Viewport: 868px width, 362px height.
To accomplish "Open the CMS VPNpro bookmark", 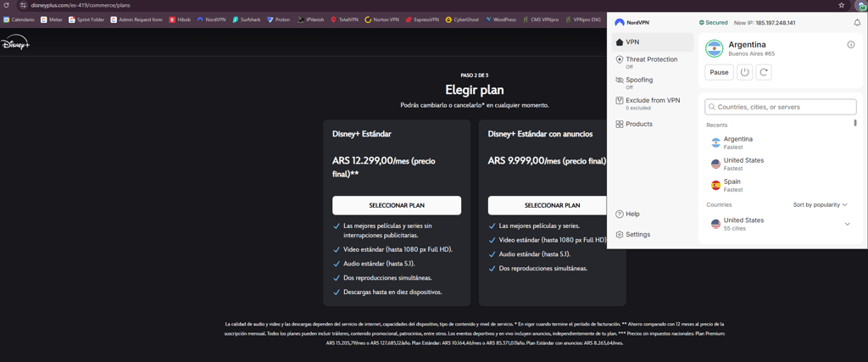I will pos(541,19).
